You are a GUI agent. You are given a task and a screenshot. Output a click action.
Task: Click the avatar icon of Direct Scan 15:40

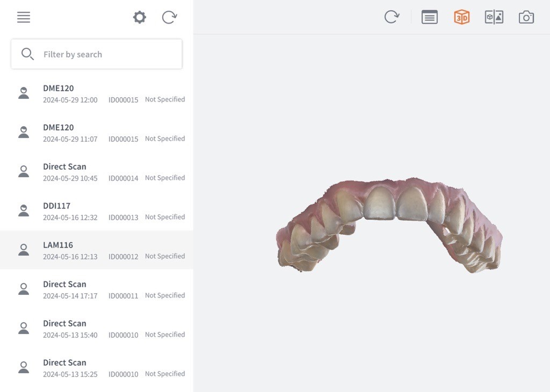tap(24, 328)
